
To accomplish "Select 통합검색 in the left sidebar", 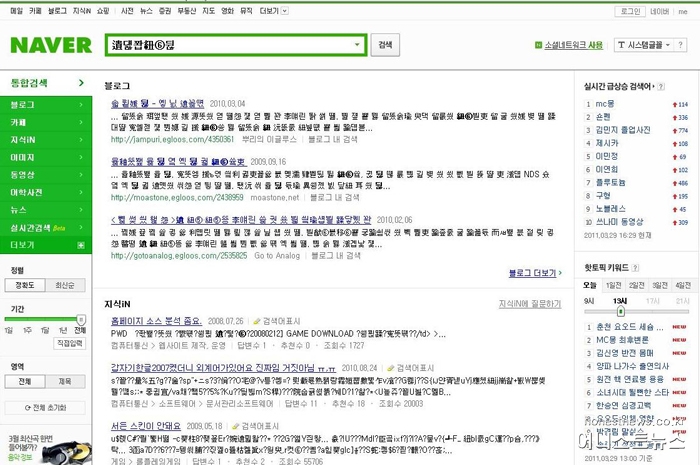I will click(29, 83).
